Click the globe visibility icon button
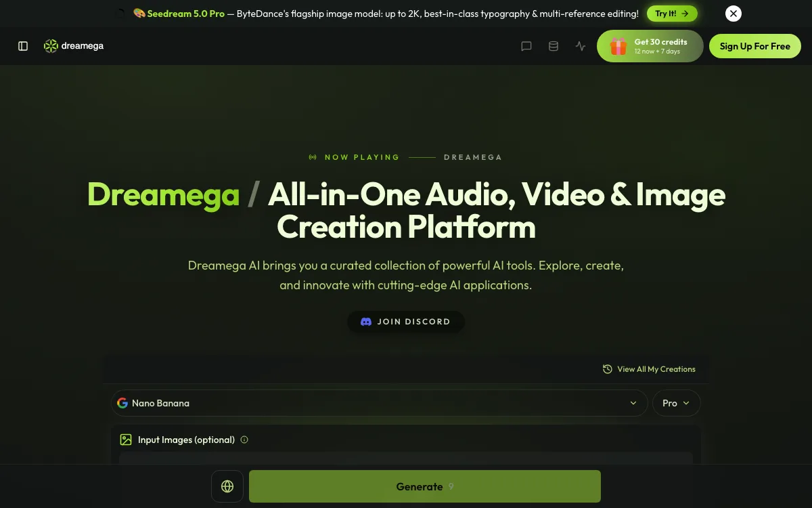 [x=227, y=486]
